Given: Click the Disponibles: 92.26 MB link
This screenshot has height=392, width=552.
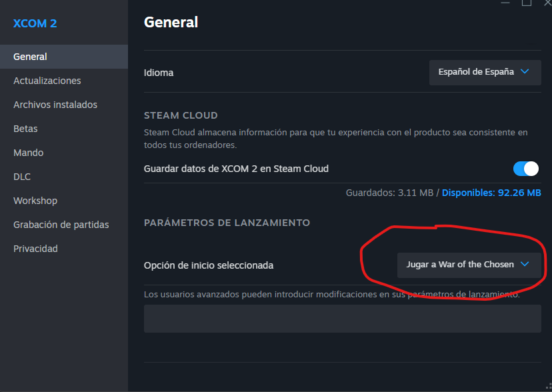Looking at the screenshot, I should [491, 193].
